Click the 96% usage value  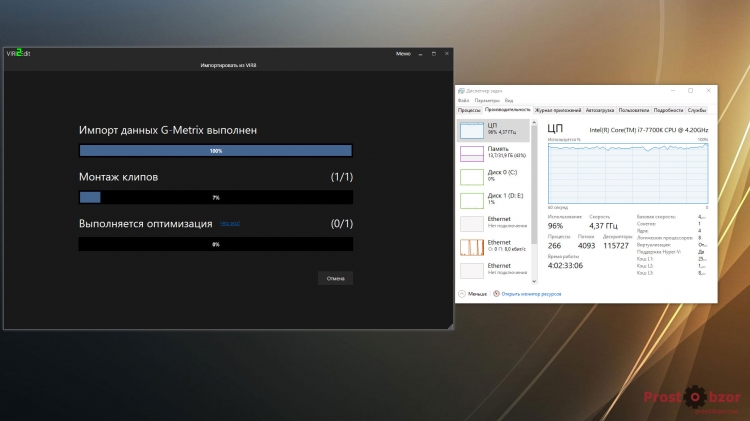point(555,226)
